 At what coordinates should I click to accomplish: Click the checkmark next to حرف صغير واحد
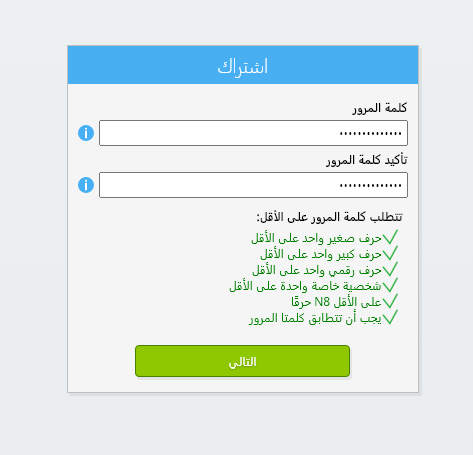click(390, 237)
